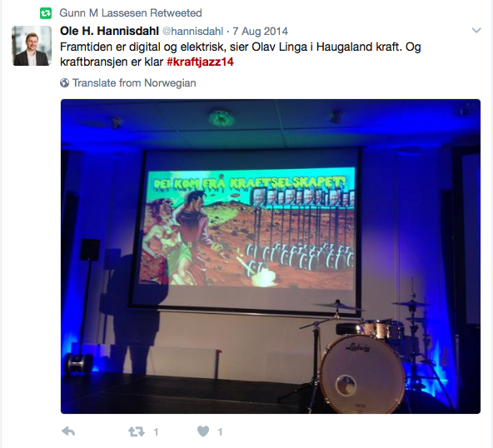Image resolution: width=493 pixels, height=448 pixels.
Task: Click the Ole H. Hannisdahl display name
Action: [109, 31]
